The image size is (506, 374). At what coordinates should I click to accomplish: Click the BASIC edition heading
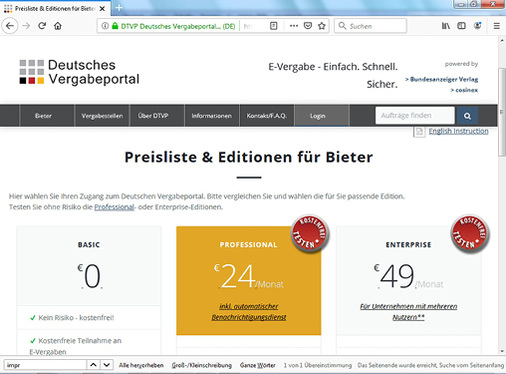coord(89,245)
